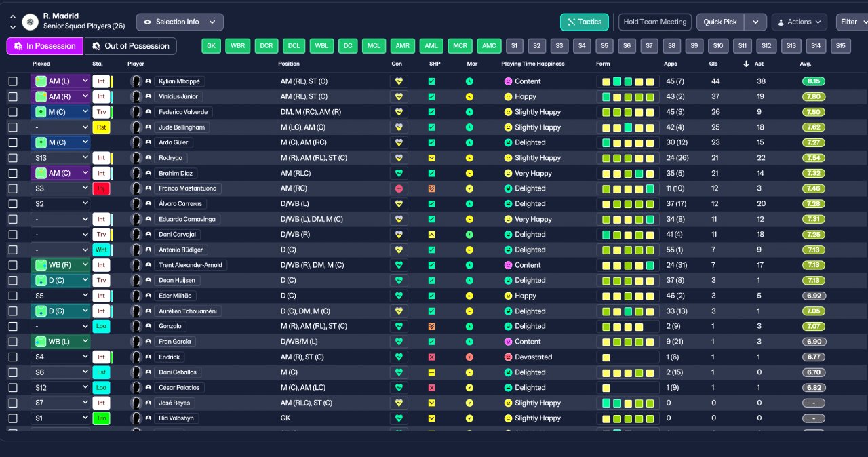Tick the checkbox for Vinícius Júnior
The height and width of the screenshot is (457, 868).
click(13, 96)
